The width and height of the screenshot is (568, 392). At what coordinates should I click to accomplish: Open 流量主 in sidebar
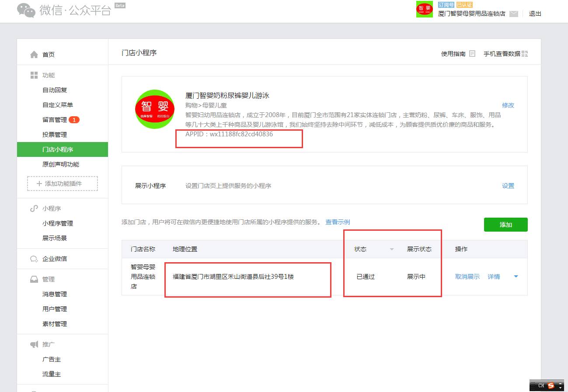pyautogui.click(x=52, y=374)
